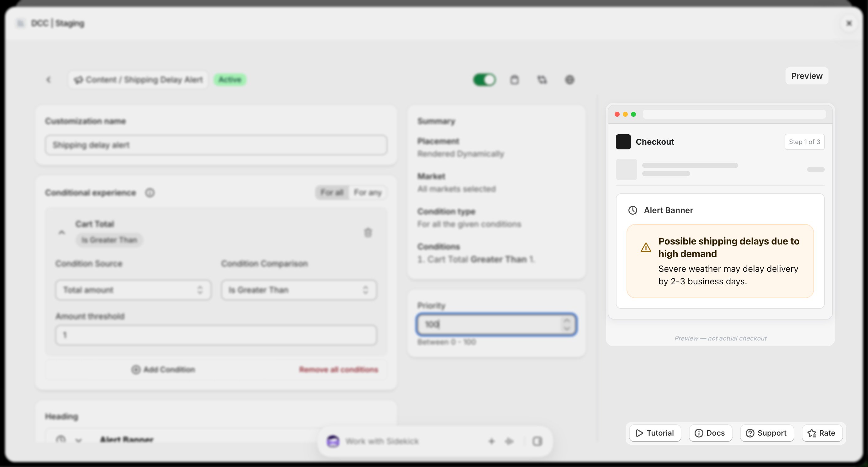Select the 'For all' condition option

[x=332, y=192]
